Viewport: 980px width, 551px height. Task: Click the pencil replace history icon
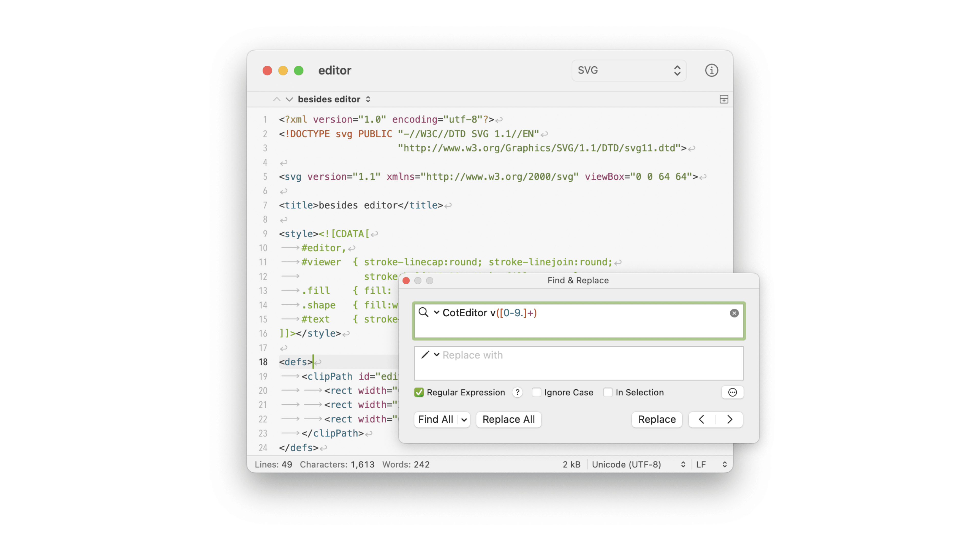[425, 355]
